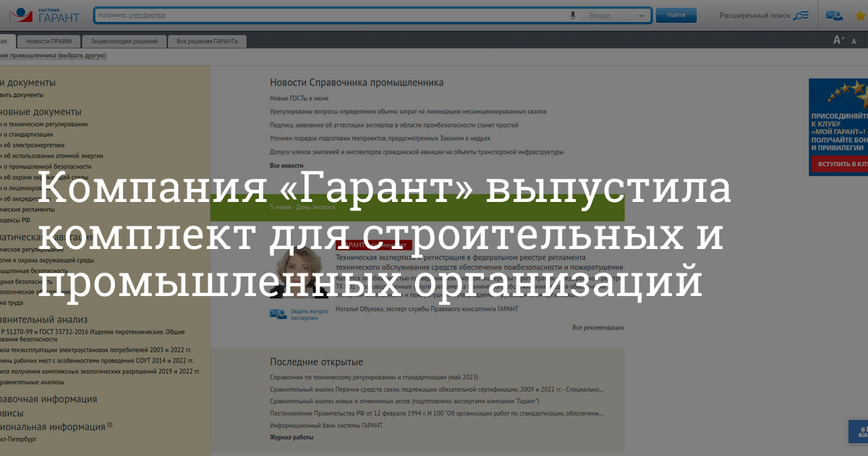This screenshot has width=868, height=456.
Task: Click the gold star favorites icon
Action: (862, 15)
